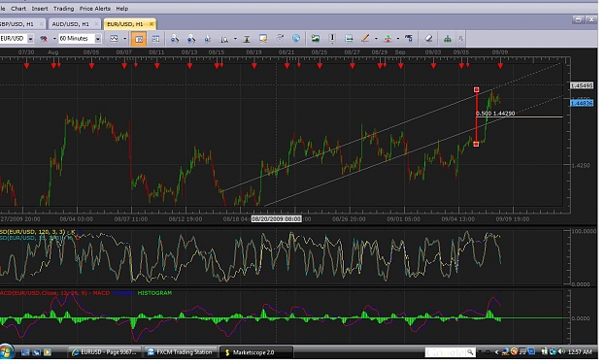Close the AUD/USD, H1 tab
The width and height of the screenshot is (607, 364).
point(96,24)
